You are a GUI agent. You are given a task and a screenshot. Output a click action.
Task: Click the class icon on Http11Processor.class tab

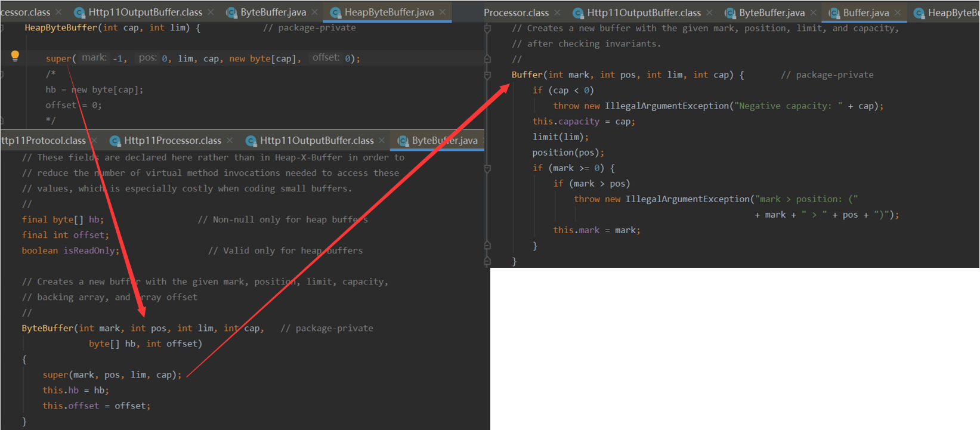coord(115,141)
